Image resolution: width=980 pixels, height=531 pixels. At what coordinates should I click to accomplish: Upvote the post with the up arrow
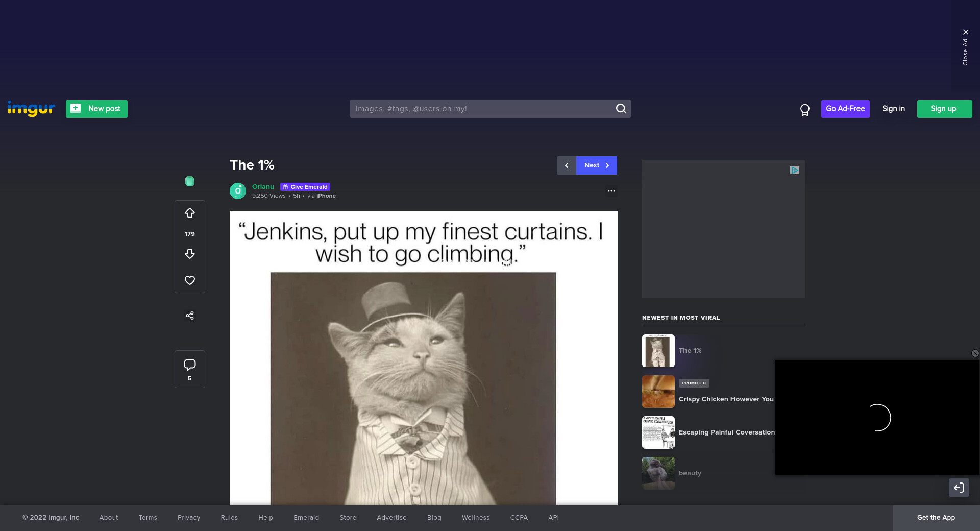[190, 213]
